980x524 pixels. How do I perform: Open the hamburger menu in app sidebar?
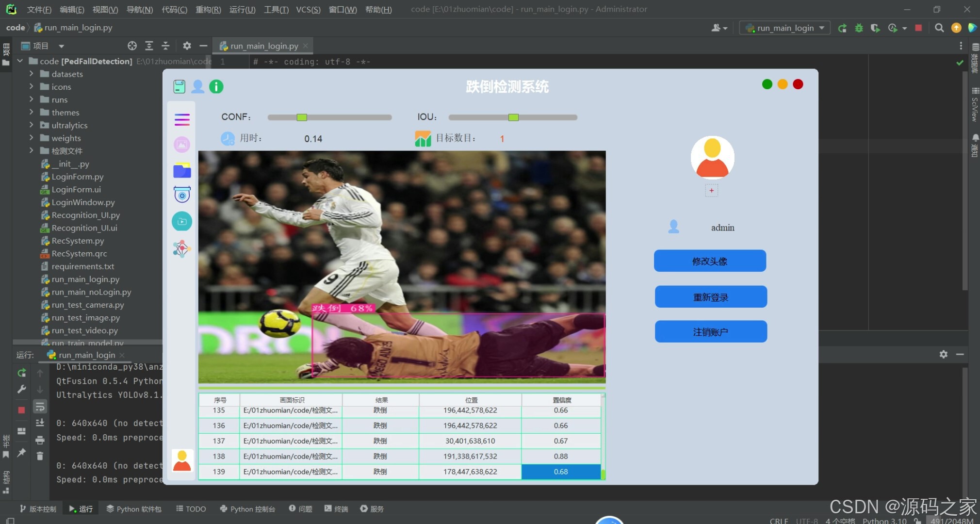click(182, 119)
